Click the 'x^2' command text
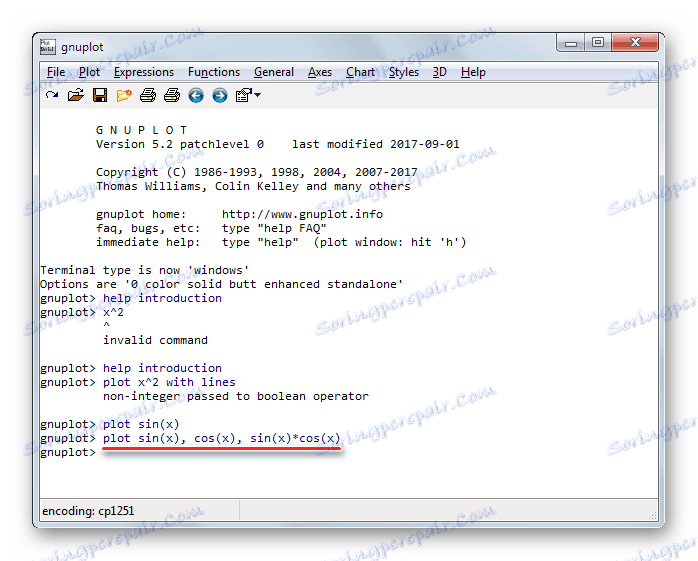This screenshot has width=698, height=561. pos(114,312)
